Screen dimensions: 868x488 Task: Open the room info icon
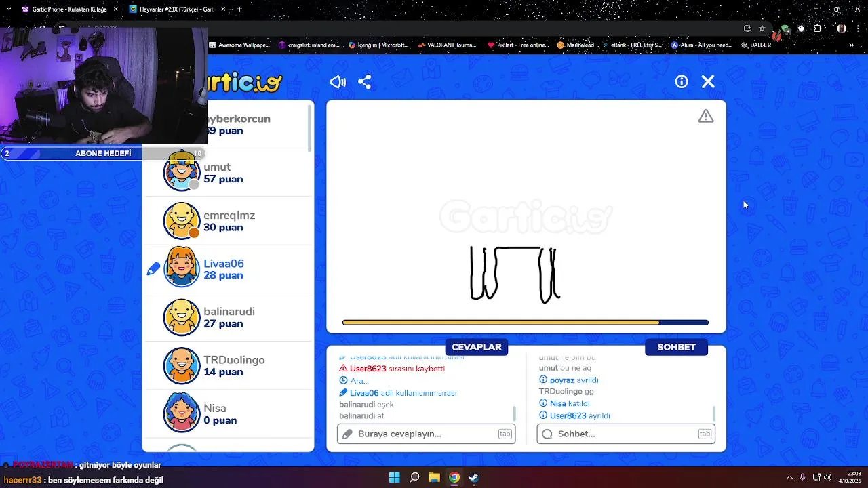tap(682, 81)
